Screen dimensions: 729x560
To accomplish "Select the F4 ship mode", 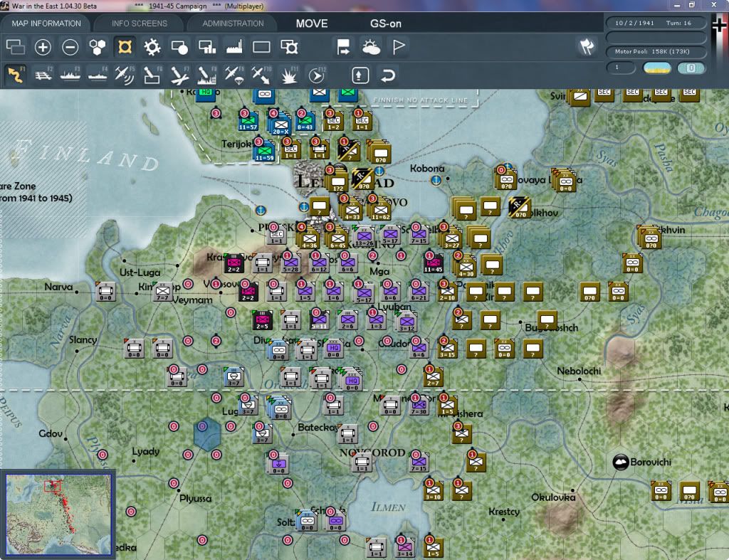I will [x=98, y=75].
